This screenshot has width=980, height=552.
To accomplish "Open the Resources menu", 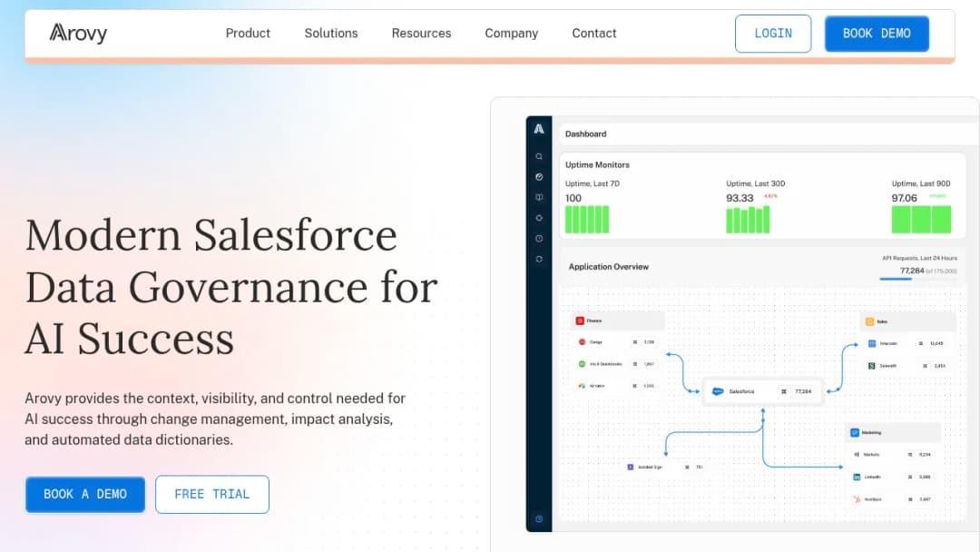I will click(421, 33).
